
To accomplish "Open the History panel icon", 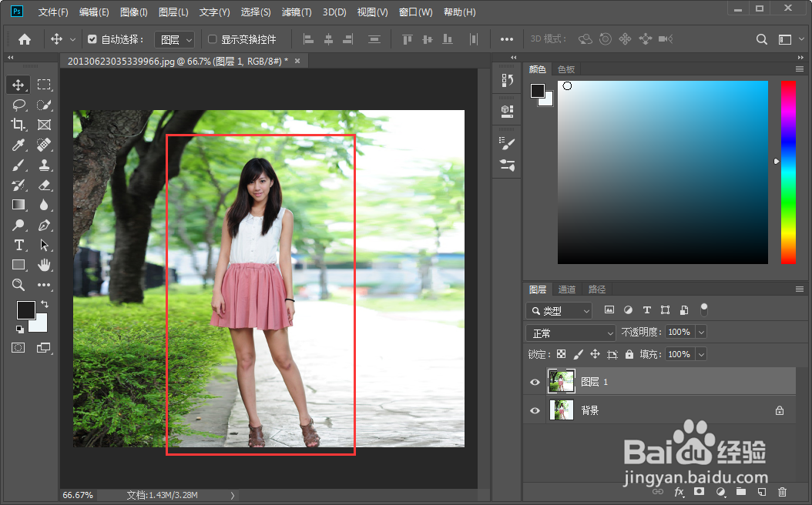I will (x=507, y=80).
